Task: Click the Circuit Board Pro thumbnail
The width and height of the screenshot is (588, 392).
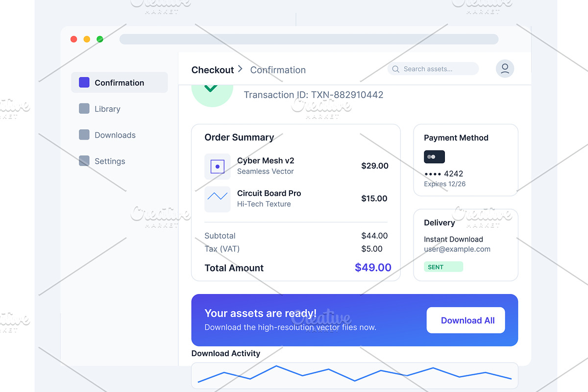Action: (x=218, y=199)
